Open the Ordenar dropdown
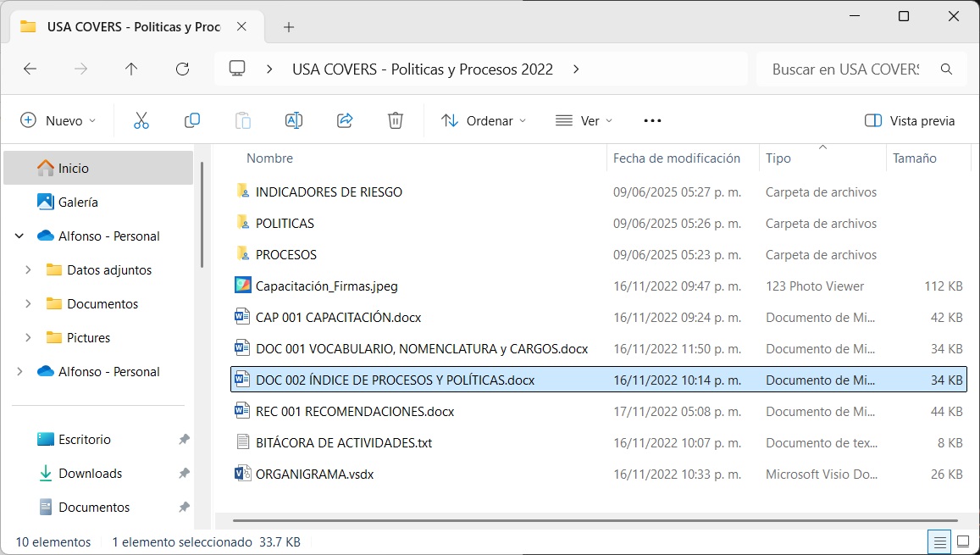 pyautogui.click(x=484, y=120)
